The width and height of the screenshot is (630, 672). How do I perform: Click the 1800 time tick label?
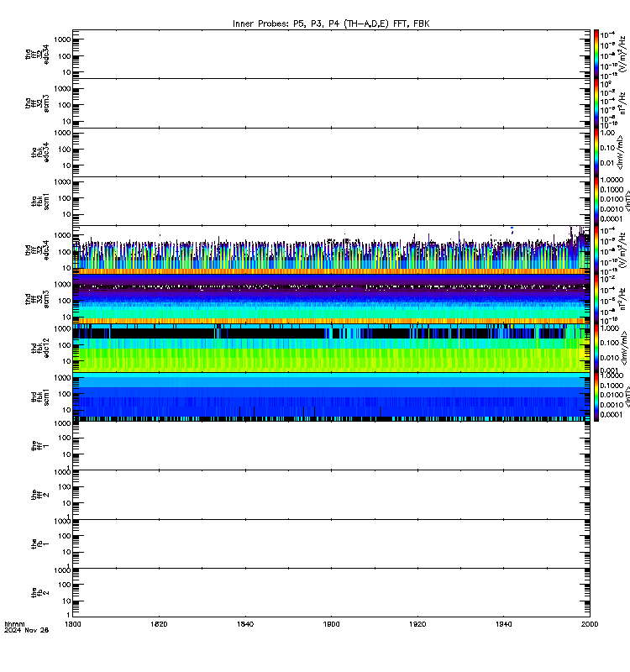coord(73,624)
